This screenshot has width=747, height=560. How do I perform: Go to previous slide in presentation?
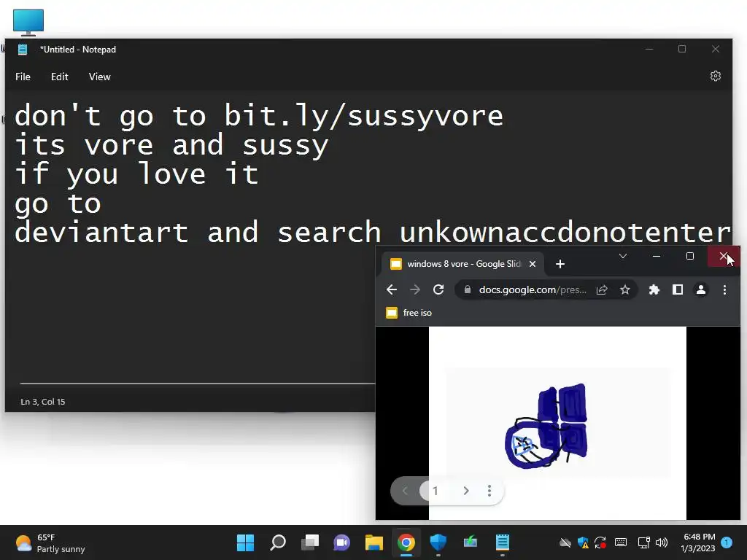pos(405,491)
